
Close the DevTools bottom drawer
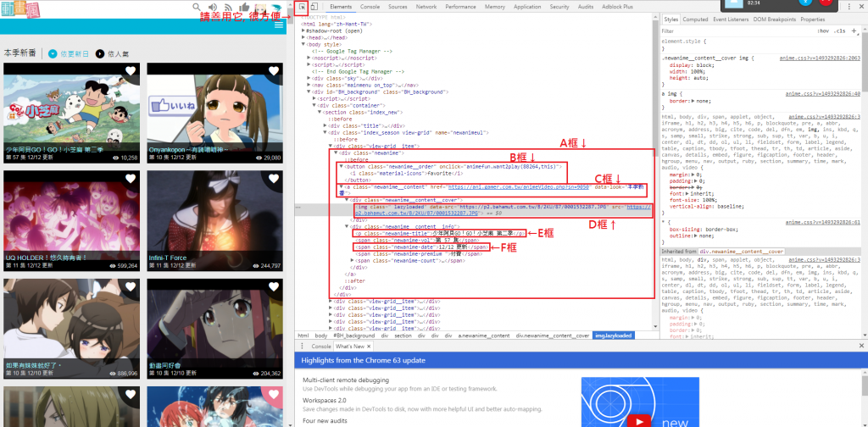(x=861, y=346)
